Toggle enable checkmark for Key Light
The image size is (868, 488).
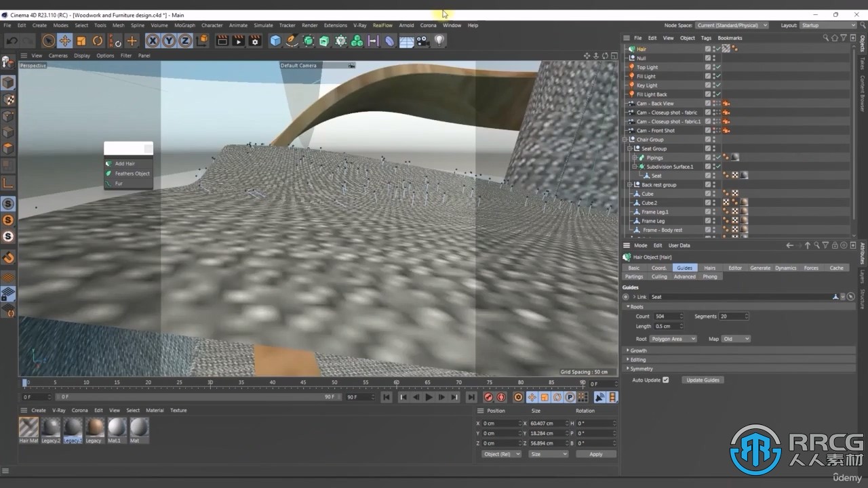click(718, 85)
